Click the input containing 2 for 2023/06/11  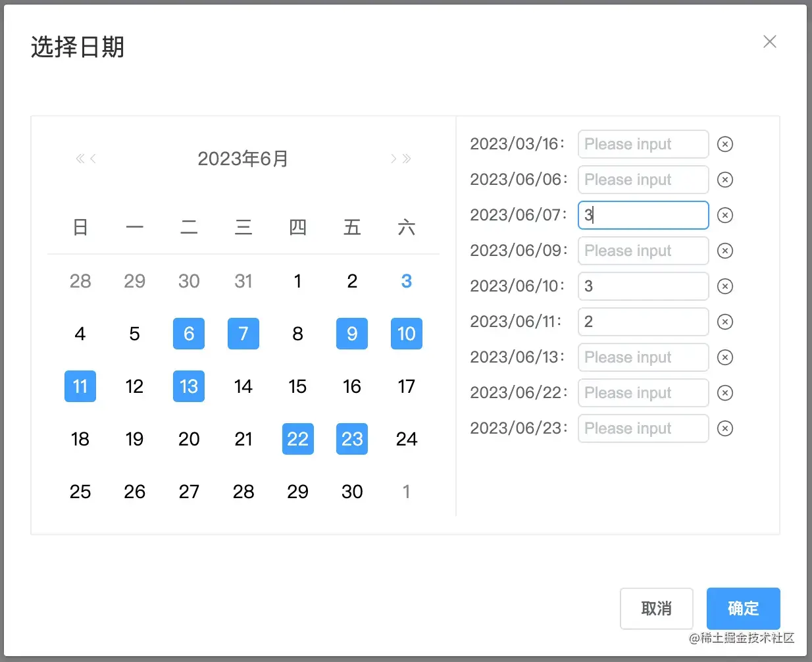[644, 322]
